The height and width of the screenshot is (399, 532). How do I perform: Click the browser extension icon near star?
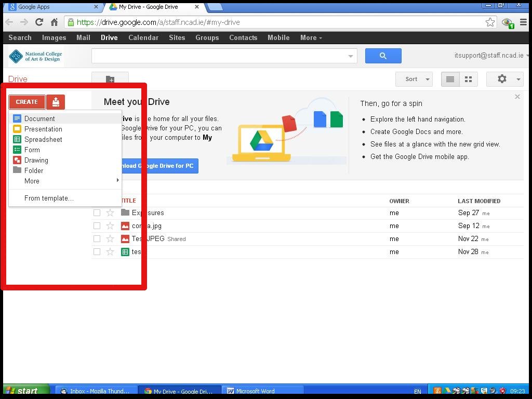coord(508,23)
